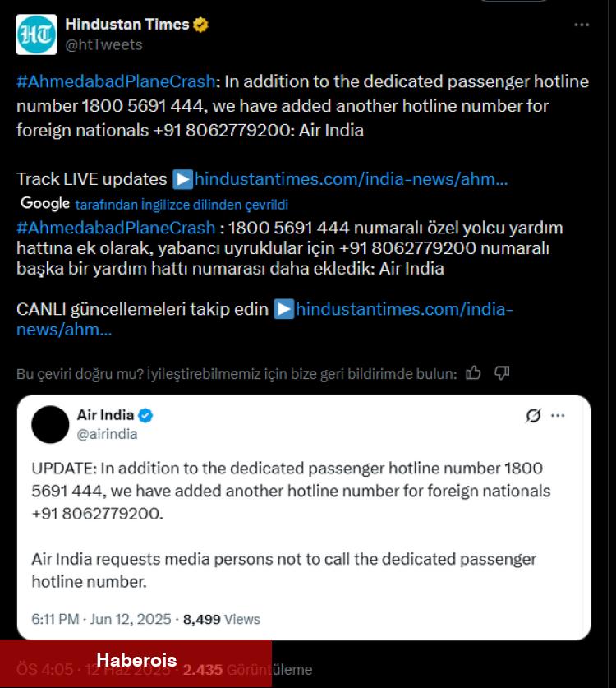Open the #AhmedabadPlaneCrash hashtag in original text
This screenshot has width=616, height=688.
(116, 81)
